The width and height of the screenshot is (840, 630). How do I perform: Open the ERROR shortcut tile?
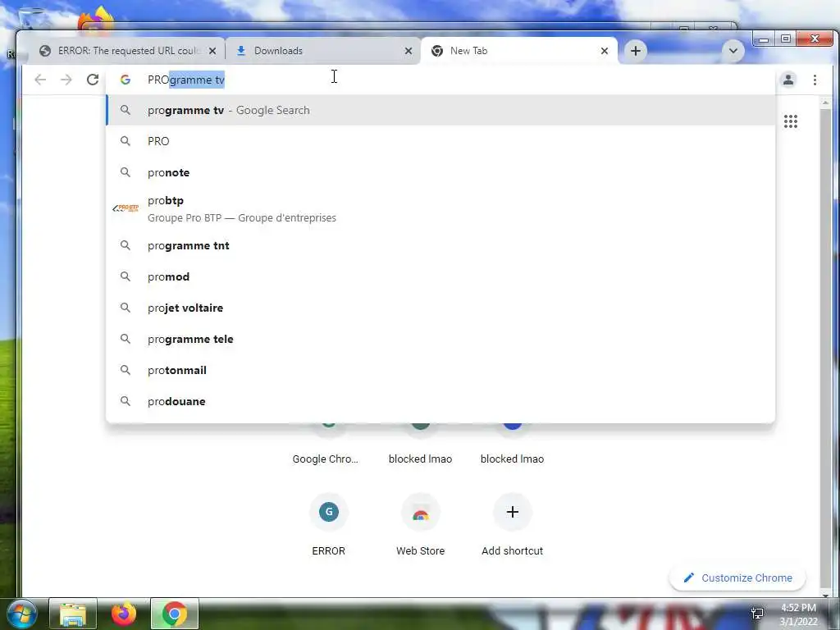click(328, 525)
